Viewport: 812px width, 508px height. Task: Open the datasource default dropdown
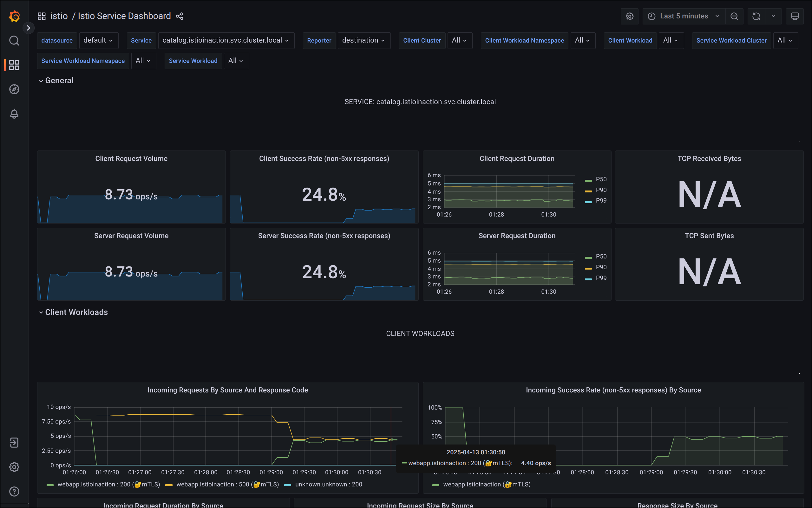(x=98, y=40)
